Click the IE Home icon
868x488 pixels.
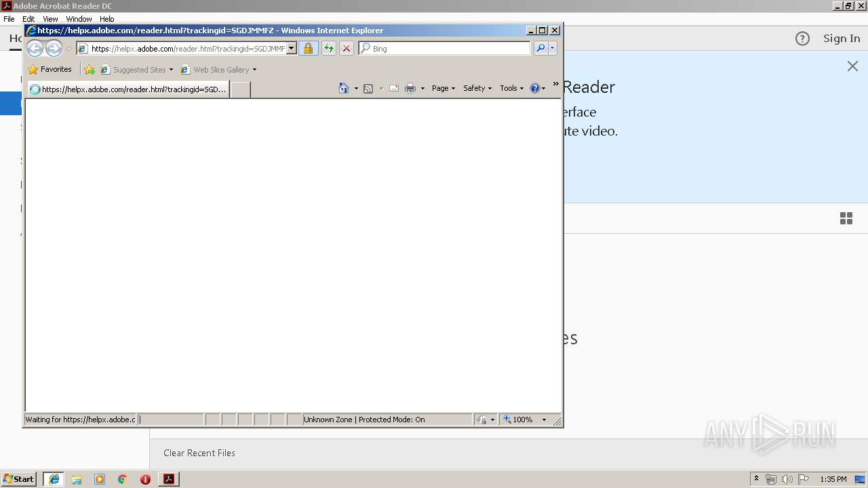[344, 88]
